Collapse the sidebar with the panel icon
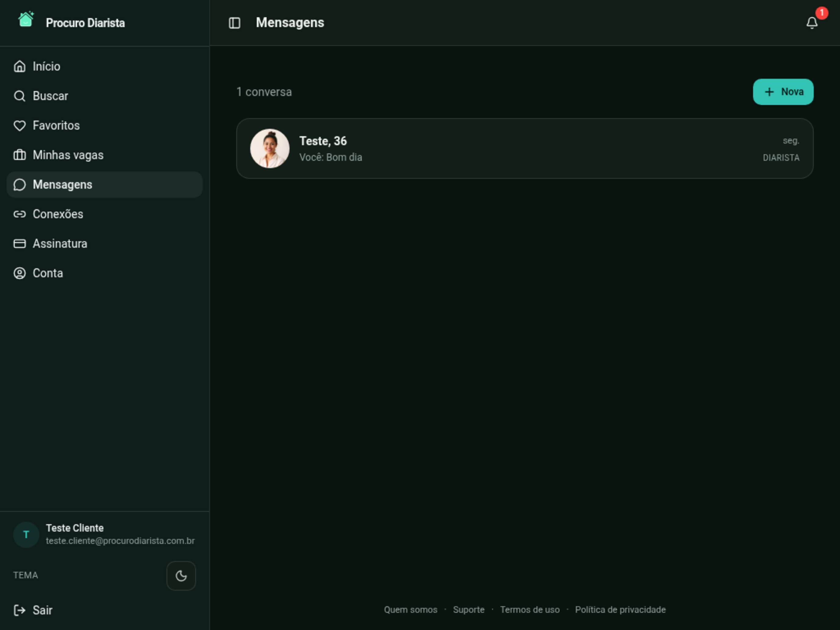This screenshot has height=630, width=840. point(235,23)
